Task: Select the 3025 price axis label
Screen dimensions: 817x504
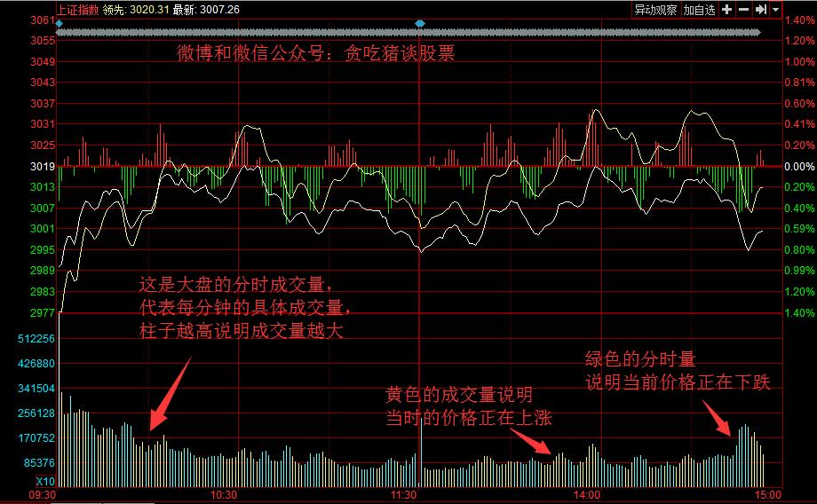Action: pyautogui.click(x=43, y=145)
